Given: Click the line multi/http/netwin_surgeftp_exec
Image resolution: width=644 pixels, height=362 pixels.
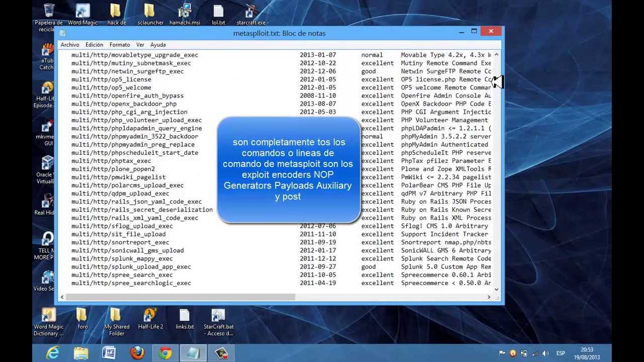Looking at the screenshot, I should point(127,71).
